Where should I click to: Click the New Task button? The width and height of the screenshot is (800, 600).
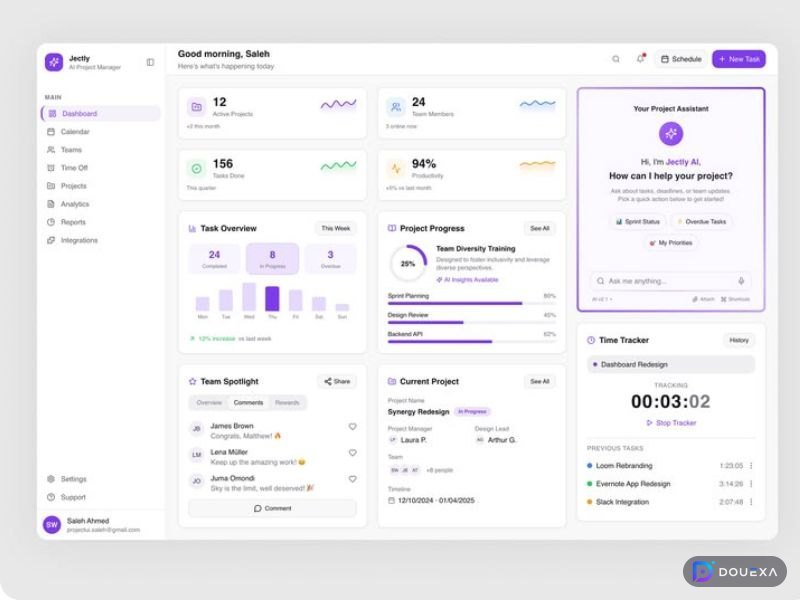click(x=739, y=59)
